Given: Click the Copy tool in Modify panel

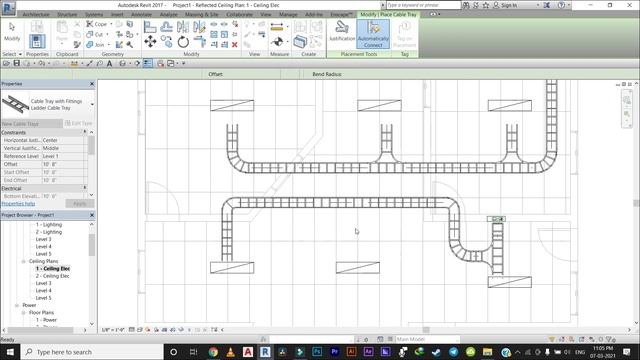Looking at the screenshot, I should click(x=166, y=41).
